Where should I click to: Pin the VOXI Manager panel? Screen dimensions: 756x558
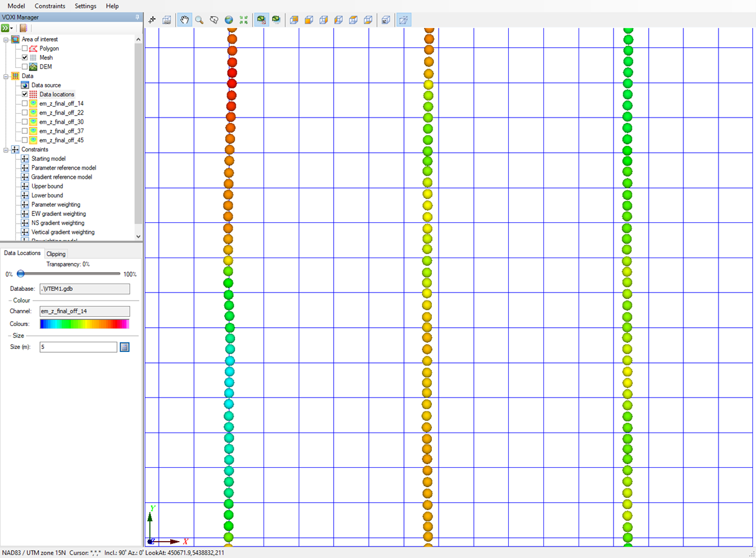click(138, 17)
